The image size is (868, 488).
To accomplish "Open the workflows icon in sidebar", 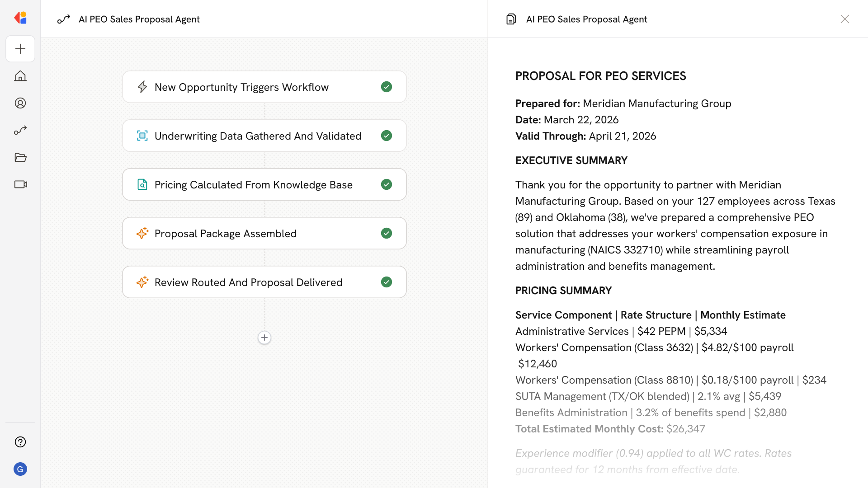I will point(20,131).
